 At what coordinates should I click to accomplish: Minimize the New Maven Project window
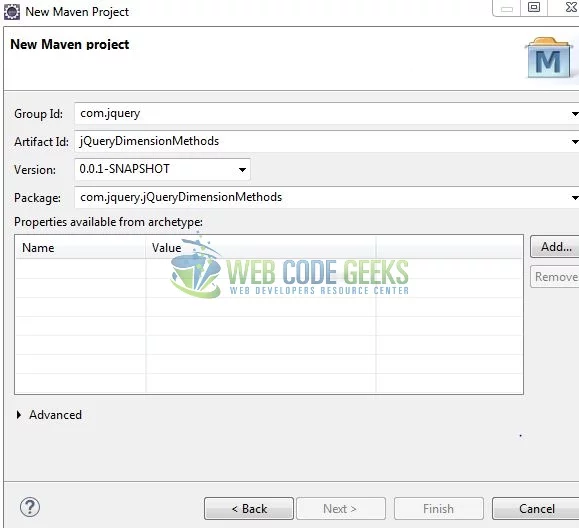507,8
